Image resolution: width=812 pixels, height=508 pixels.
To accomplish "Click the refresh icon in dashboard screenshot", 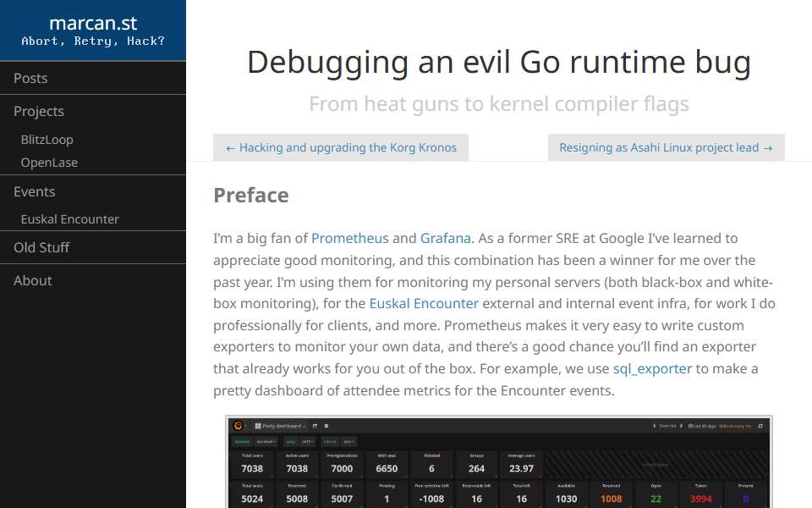I will click(760, 426).
